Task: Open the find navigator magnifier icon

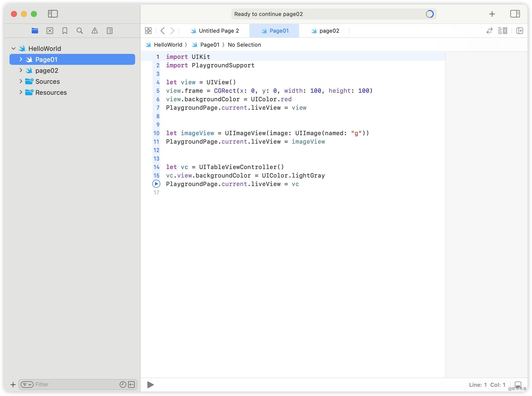Action: click(80, 31)
